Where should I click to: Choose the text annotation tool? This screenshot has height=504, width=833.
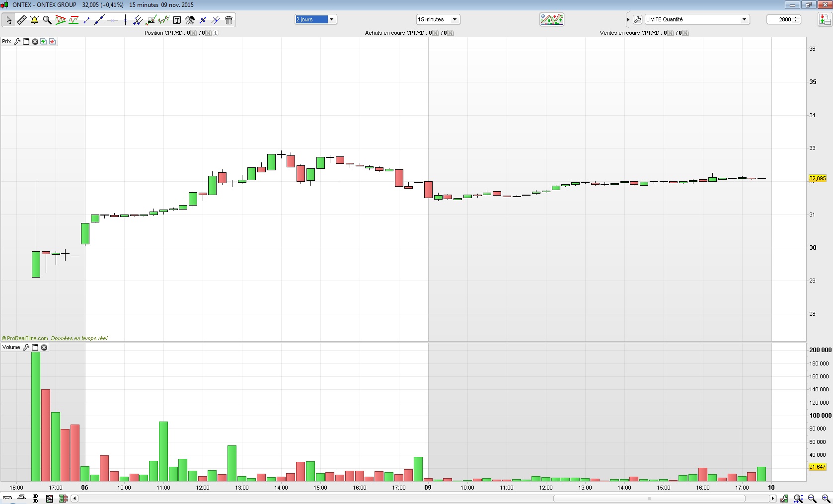click(x=177, y=20)
